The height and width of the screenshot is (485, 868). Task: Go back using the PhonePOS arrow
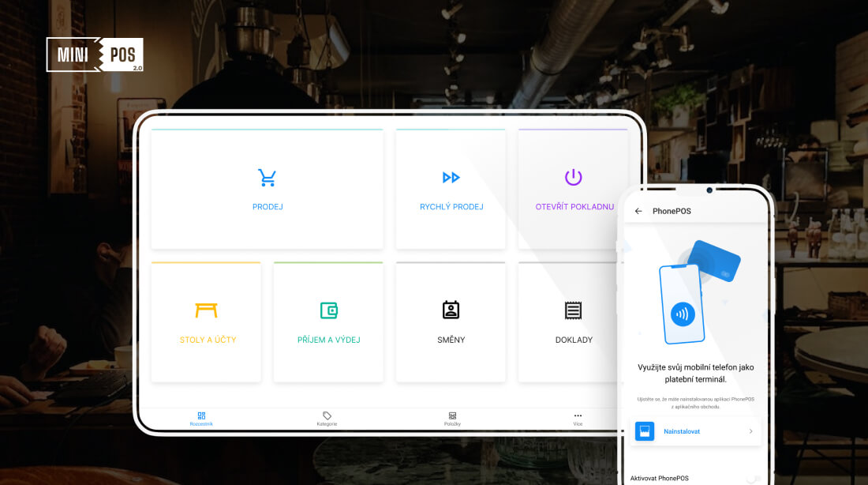[638, 212]
